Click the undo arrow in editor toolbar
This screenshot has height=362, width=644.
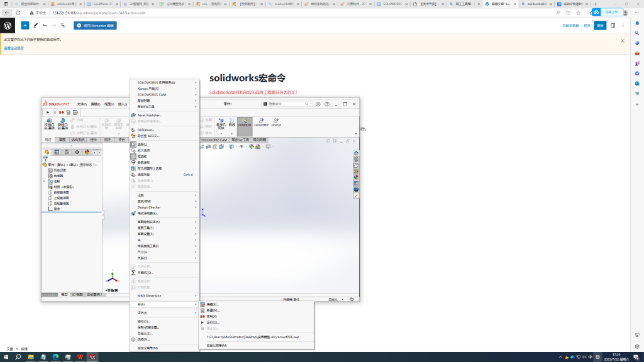click(45, 26)
